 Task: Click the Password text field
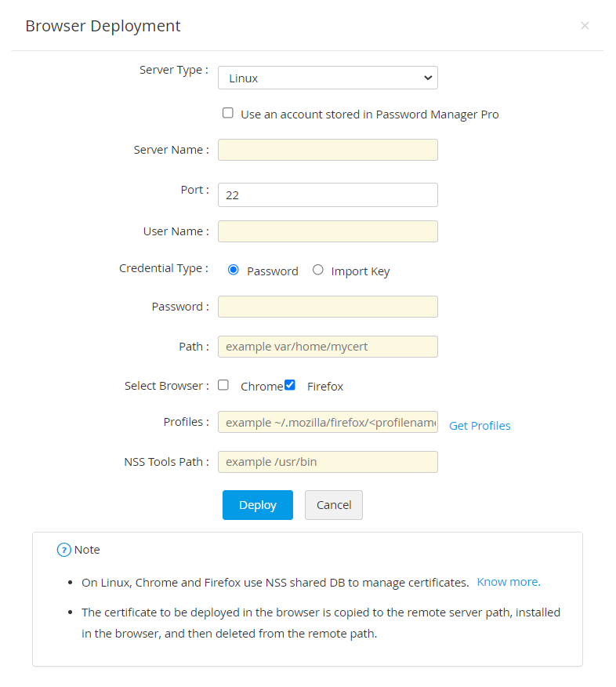pos(328,307)
